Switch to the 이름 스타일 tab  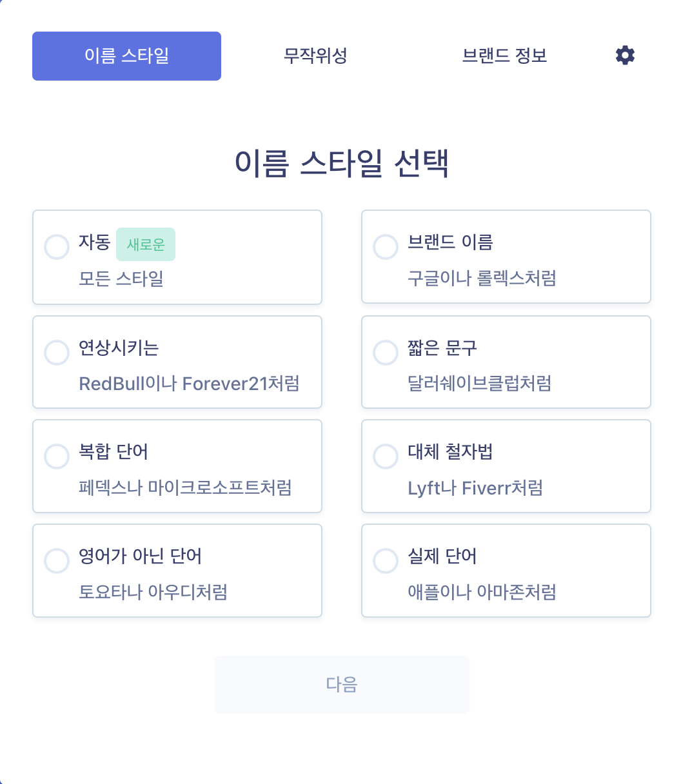click(126, 56)
